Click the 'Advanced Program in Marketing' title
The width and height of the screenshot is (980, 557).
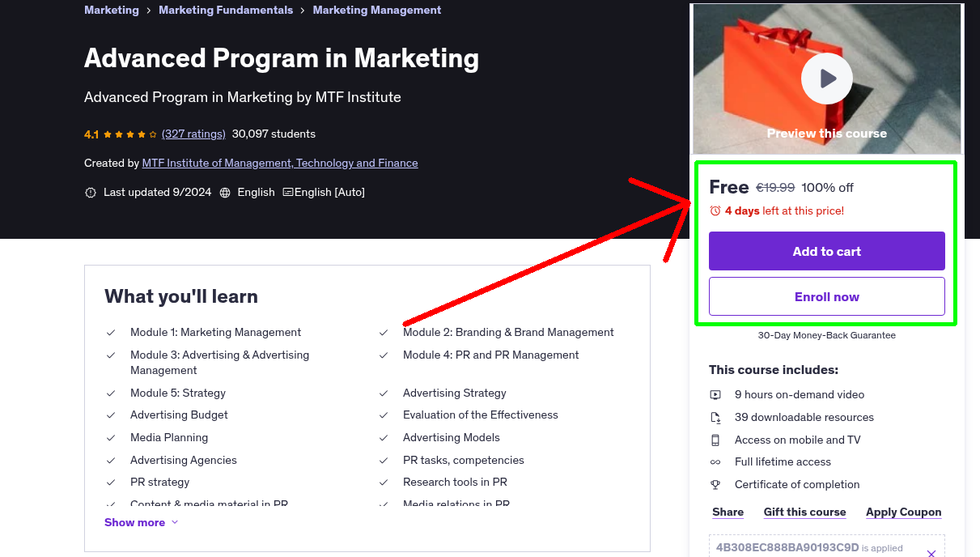click(x=282, y=58)
